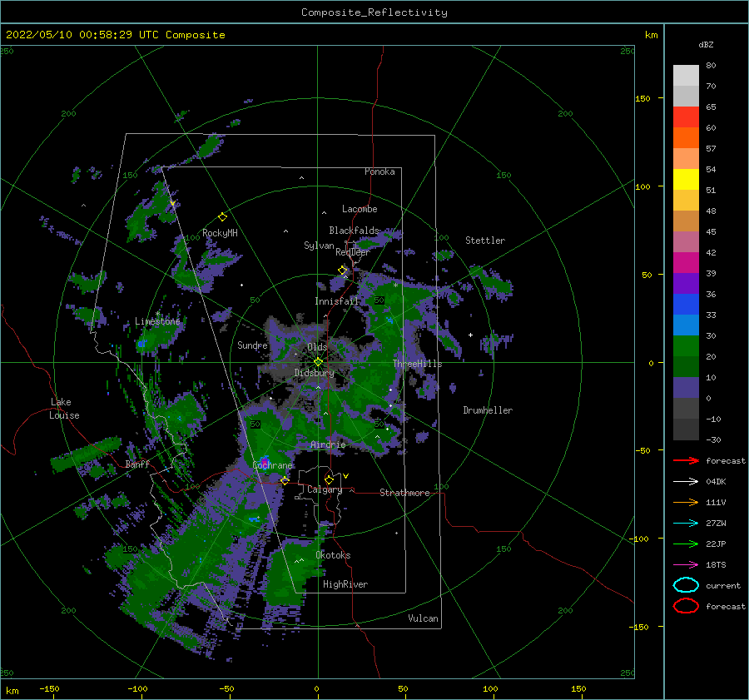Click the Banff label
The height and width of the screenshot is (700, 749).
[x=137, y=464]
